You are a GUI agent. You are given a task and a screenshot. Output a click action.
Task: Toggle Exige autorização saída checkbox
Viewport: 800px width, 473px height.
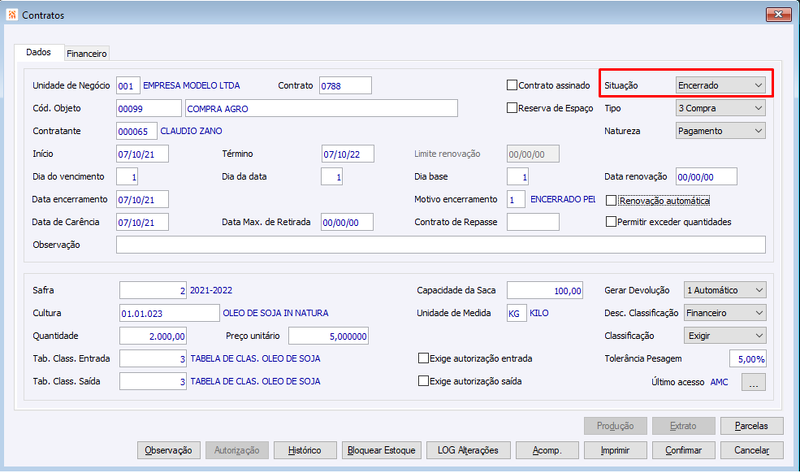click(423, 381)
